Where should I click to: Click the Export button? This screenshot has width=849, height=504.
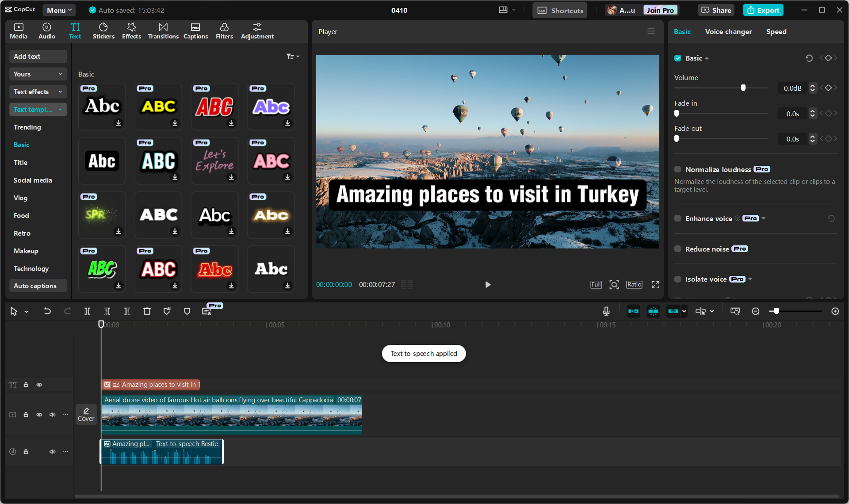coord(763,10)
